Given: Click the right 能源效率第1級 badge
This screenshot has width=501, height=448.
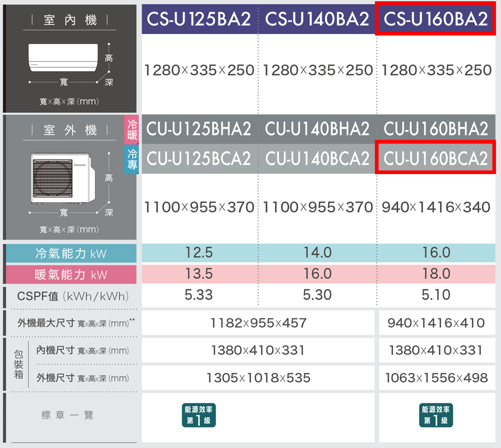Looking at the screenshot, I should 436,415.
